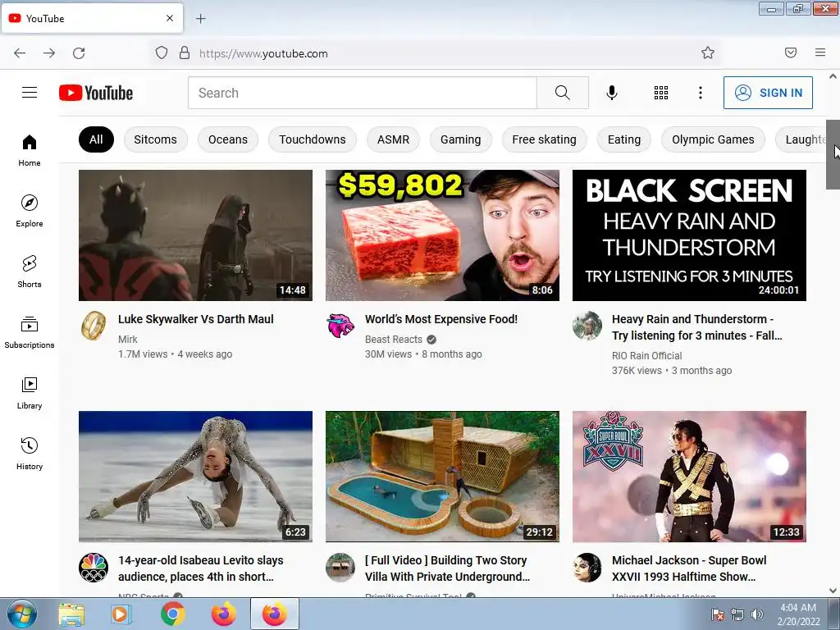Image resolution: width=840 pixels, height=630 pixels.
Task: Open Library in the sidebar
Action: click(30, 393)
